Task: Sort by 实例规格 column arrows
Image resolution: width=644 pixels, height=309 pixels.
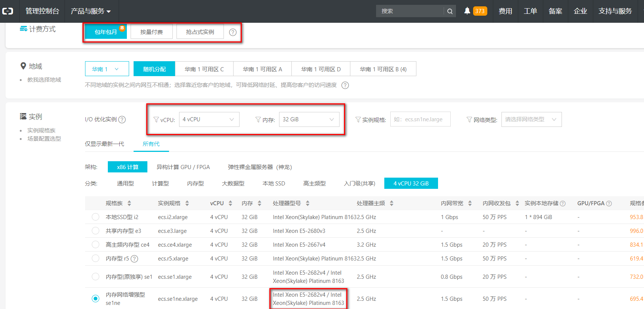Action: click(x=187, y=203)
